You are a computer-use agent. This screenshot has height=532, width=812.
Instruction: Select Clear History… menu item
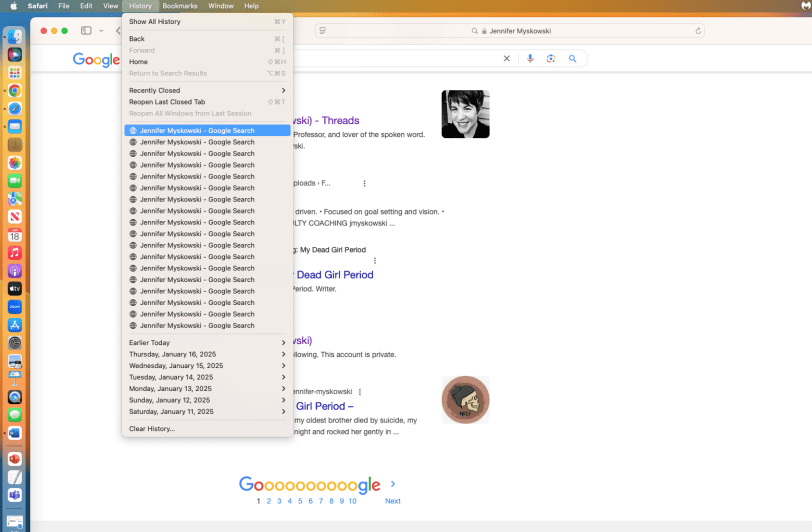pyautogui.click(x=207, y=429)
